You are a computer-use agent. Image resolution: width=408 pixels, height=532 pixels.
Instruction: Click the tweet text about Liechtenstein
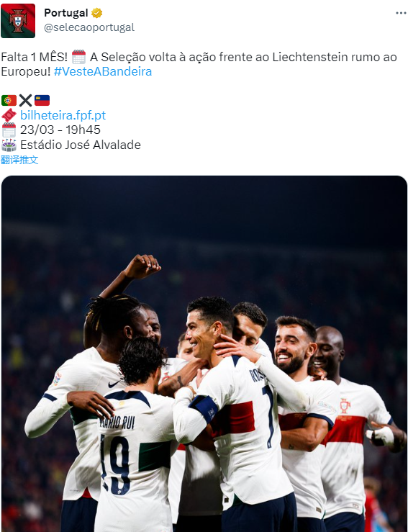199,64
